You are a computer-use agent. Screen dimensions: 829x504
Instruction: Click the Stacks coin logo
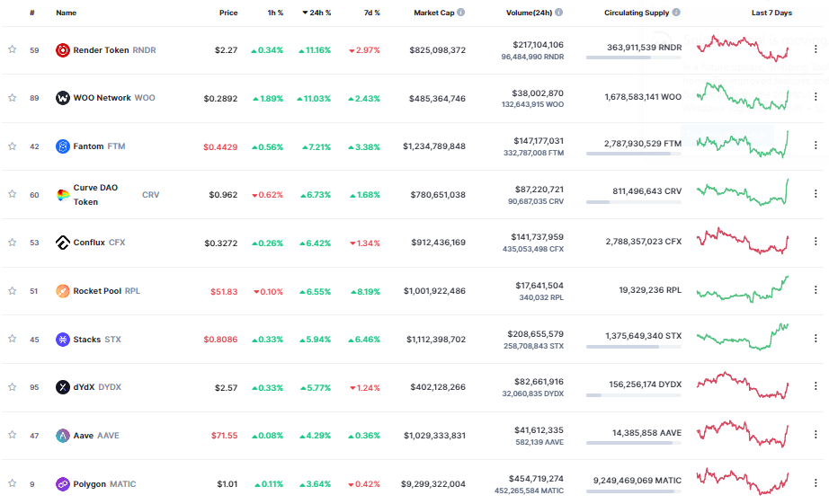click(62, 340)
